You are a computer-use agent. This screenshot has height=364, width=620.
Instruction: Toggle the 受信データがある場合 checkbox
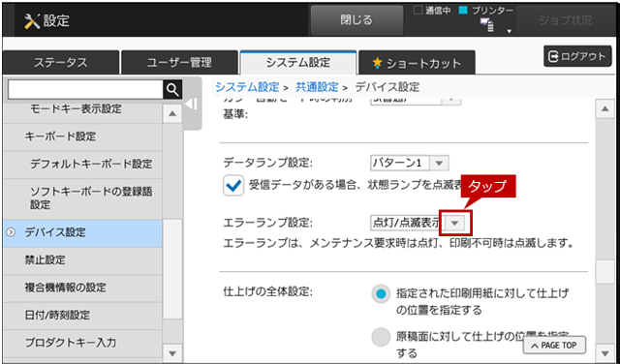(x=233, y=186)
